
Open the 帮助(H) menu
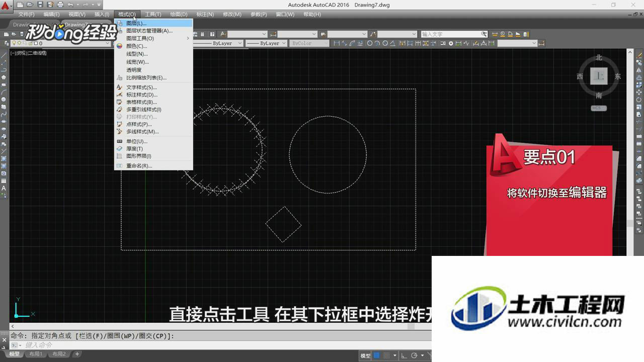312,14
